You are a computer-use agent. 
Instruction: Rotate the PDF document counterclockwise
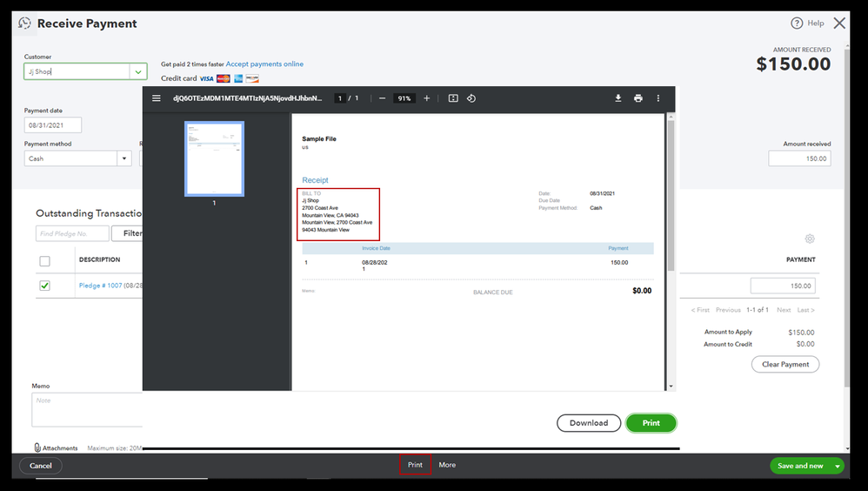(x=471, y=98)
